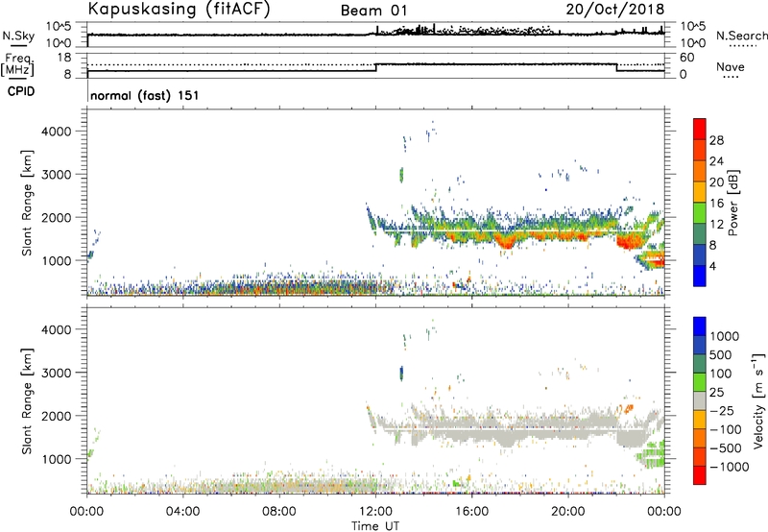Click the 'Time UT' axis label

click(375, 525)
